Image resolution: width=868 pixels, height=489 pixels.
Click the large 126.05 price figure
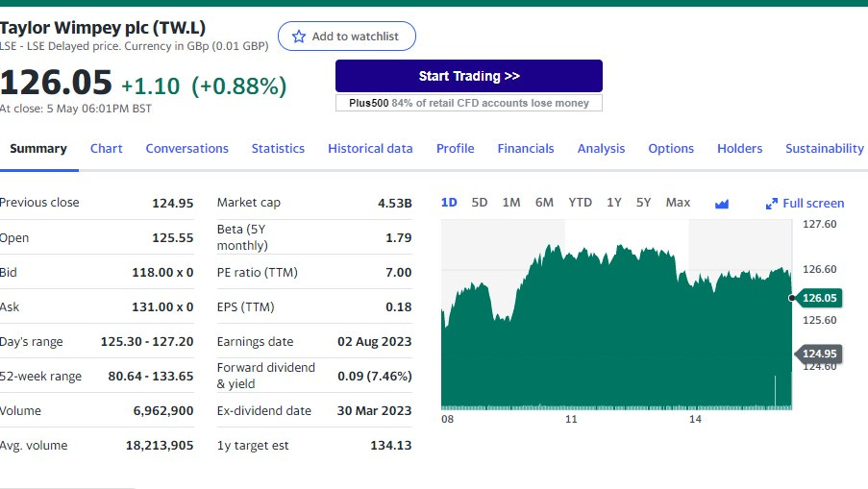56,83
